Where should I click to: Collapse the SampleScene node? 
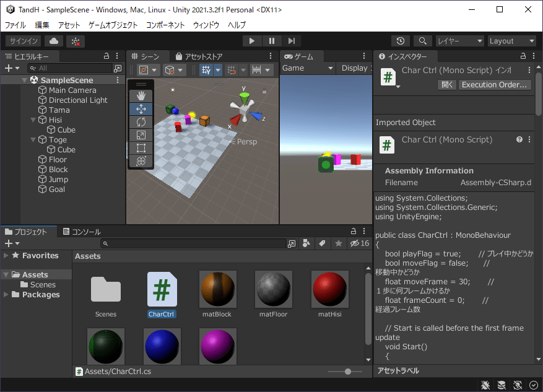tap(24, 81)
